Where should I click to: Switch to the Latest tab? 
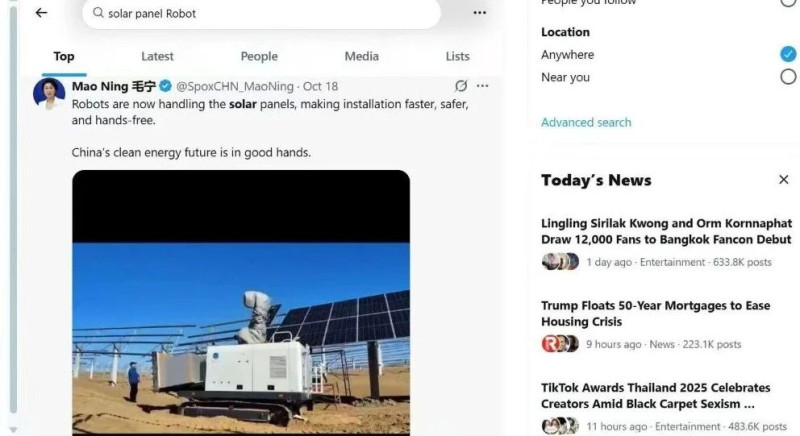(157, 57)
